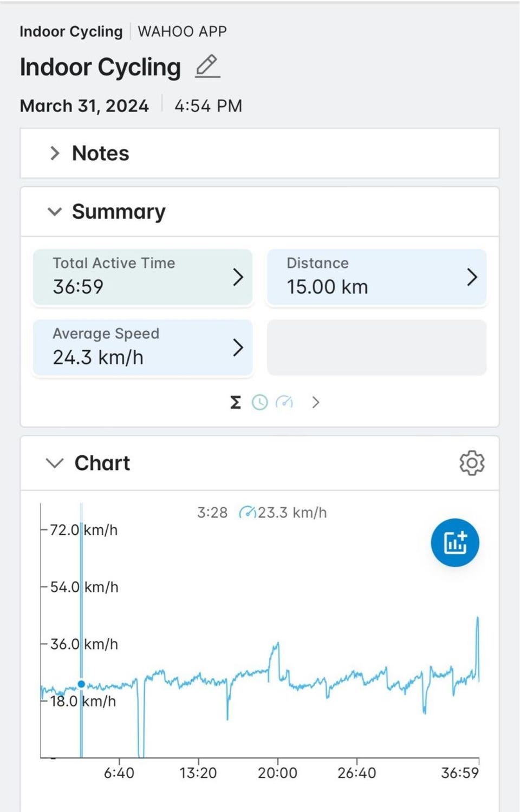
Task: Collapse the Summary section
Action: coord(55,212)
